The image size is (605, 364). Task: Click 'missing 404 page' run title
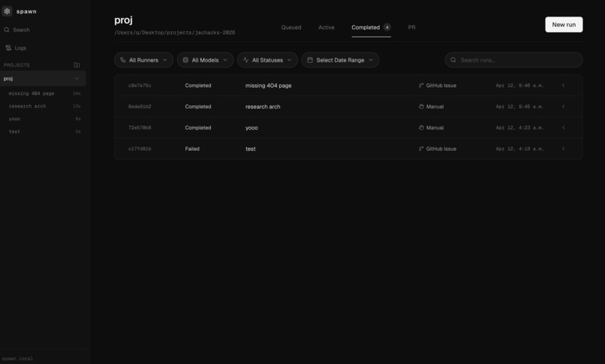pyautogui.click(x=269, y=86)
